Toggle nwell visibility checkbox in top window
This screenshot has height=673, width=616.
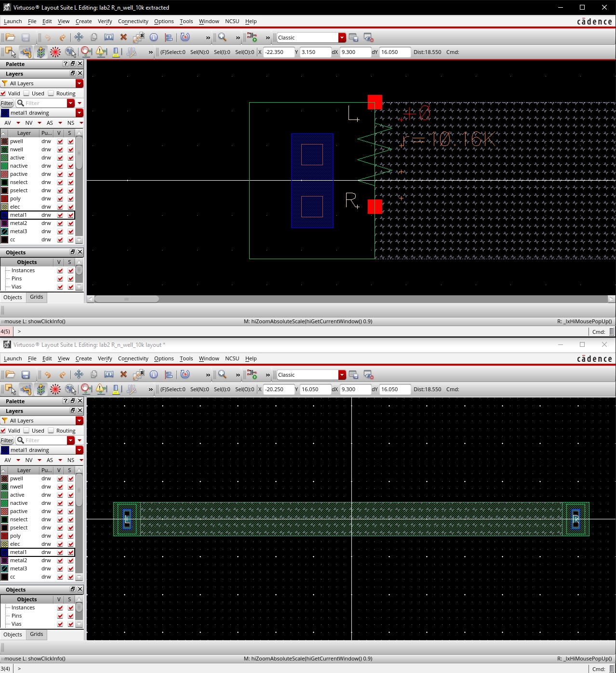(60, 150)
